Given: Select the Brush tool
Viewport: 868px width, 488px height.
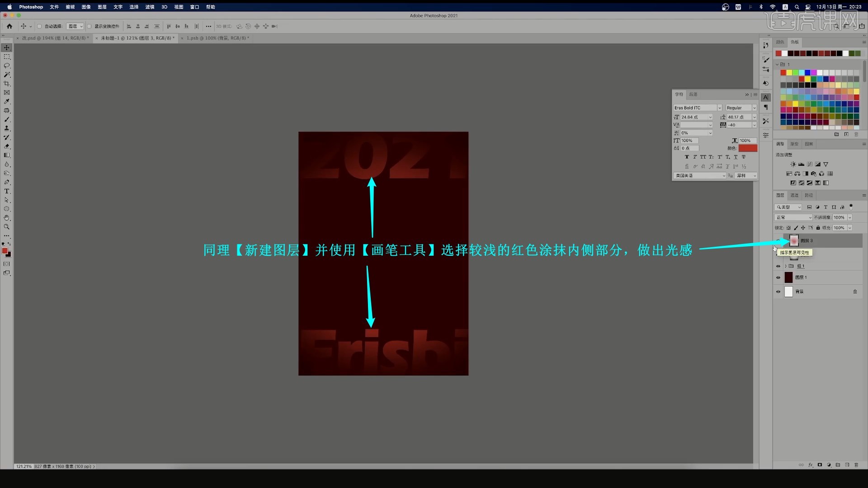Looking at the screenshot, I should 7,119.
